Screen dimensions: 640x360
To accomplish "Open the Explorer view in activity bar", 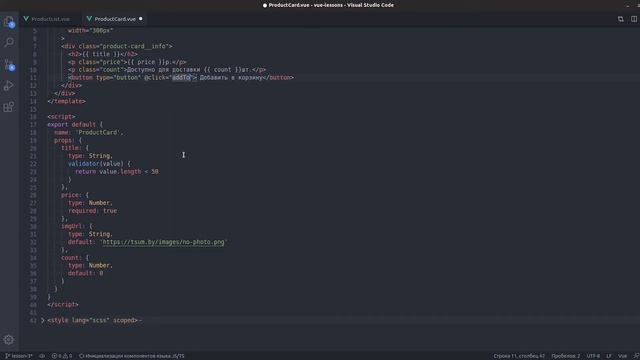I will [9, 21].
